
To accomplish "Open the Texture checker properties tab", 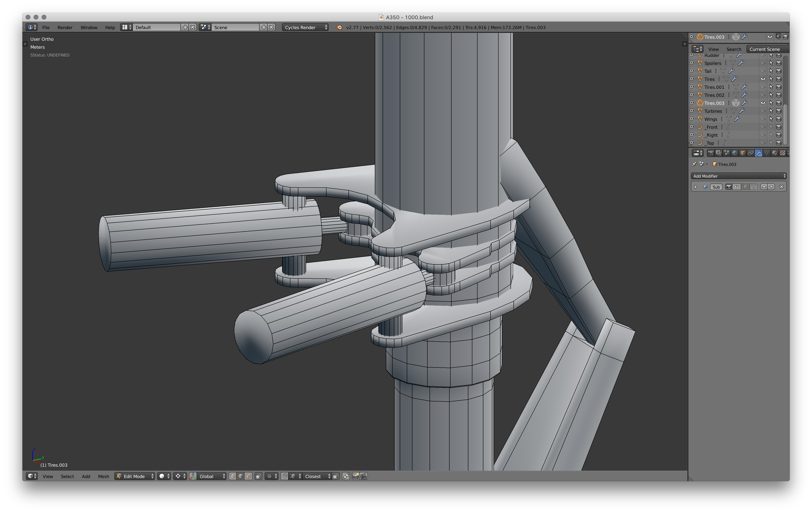I will coord(783,153).
